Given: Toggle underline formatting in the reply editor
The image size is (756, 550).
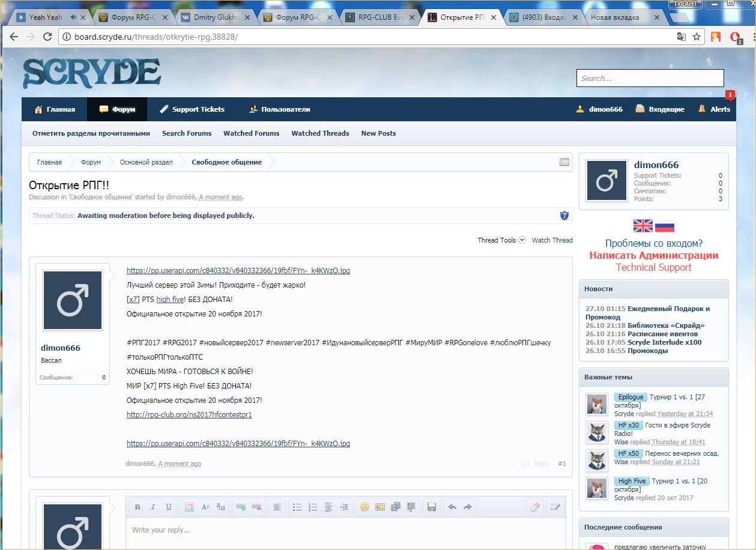Looking at the screenshot, I should tap(169, 507).
